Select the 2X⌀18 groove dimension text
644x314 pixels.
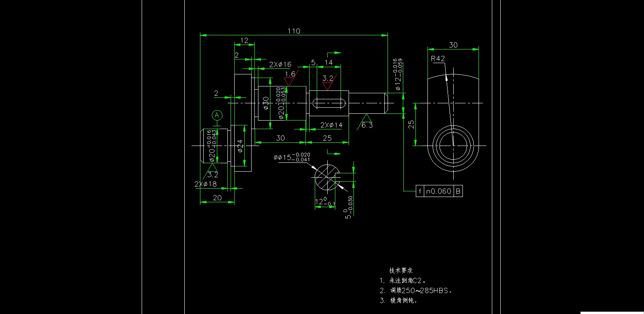(x=205, y=184)
